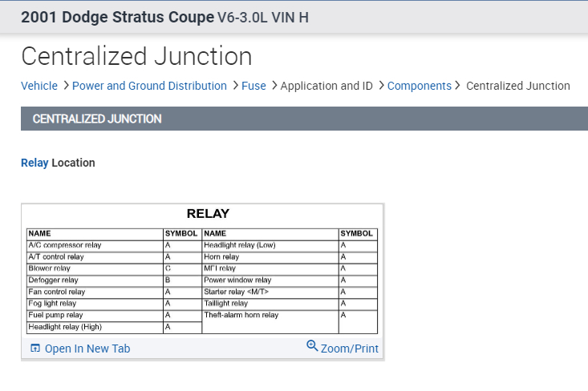Click the Zoom/Print magnifier icon

312,346
